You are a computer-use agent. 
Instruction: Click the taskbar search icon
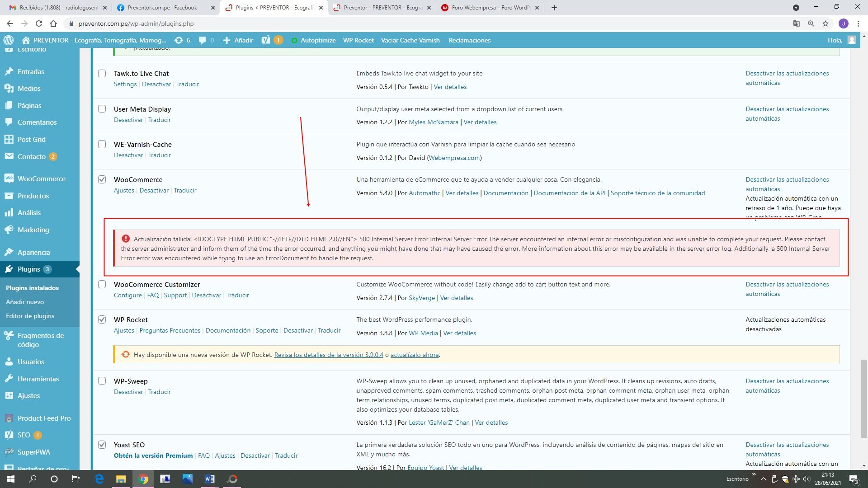pos(33,479)
